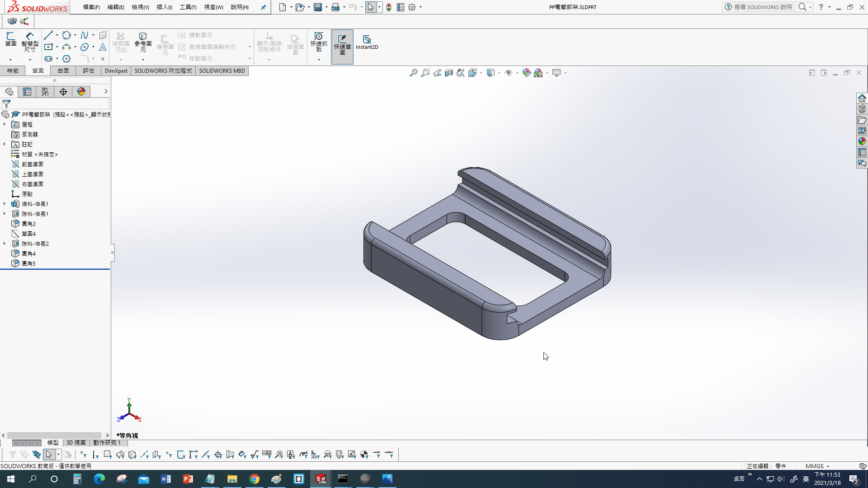Screen dimensions: 868x488
Task: Click the feature tree filter icon
Action: pyautogui.click(x=6, y=104)
